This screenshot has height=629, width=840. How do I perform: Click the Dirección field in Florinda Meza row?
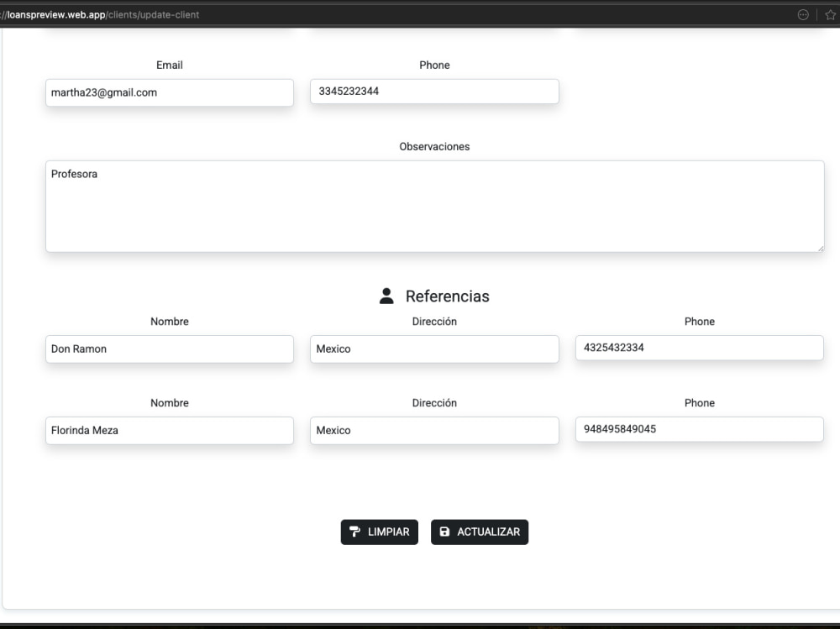(434, 431)
